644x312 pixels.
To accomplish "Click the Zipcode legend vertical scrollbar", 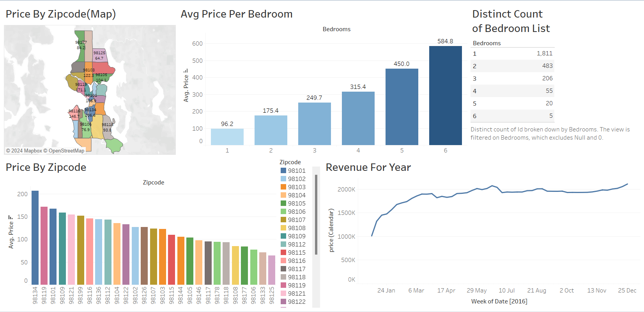I will pyautogui.click(x=316, y=214).
